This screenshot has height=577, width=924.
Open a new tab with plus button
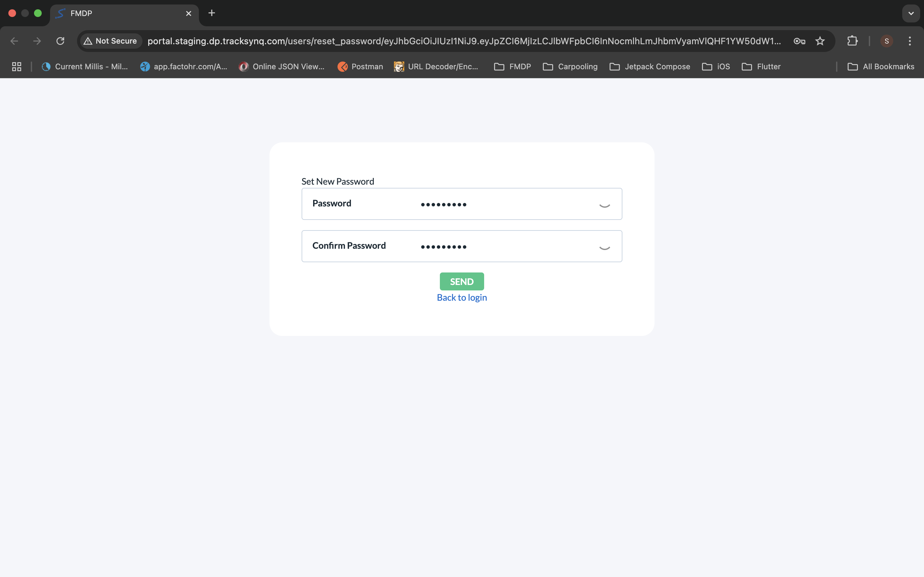211,13
